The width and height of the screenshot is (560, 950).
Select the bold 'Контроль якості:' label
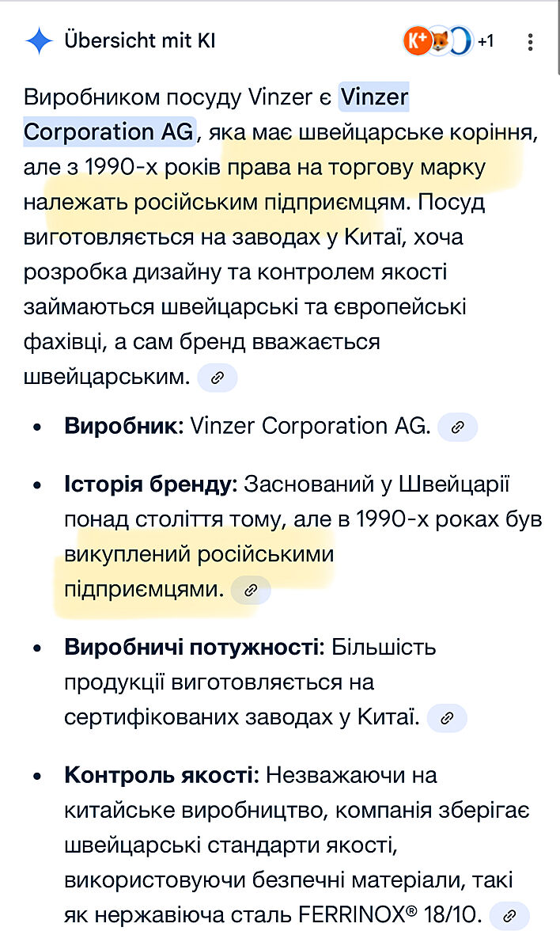161,775
